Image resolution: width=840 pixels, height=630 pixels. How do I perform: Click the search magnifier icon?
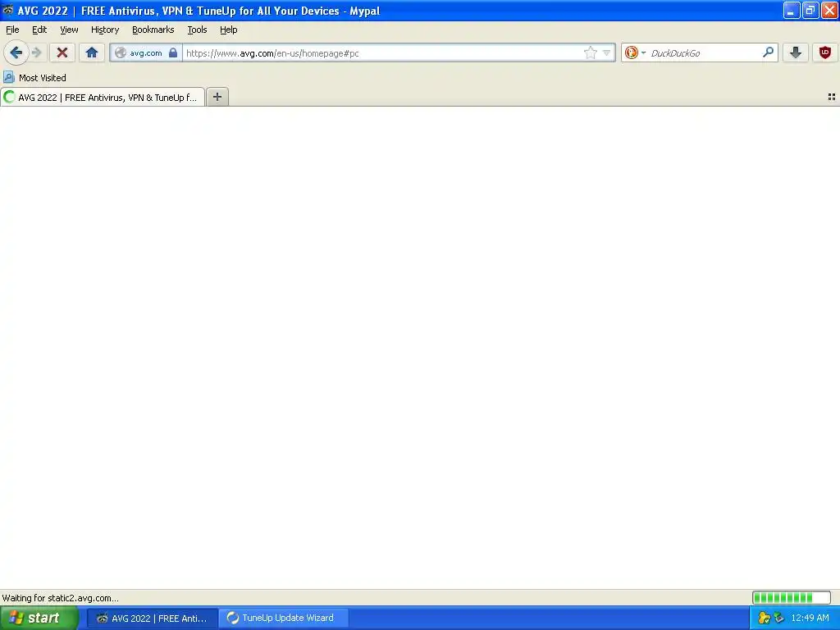point(768,52)
